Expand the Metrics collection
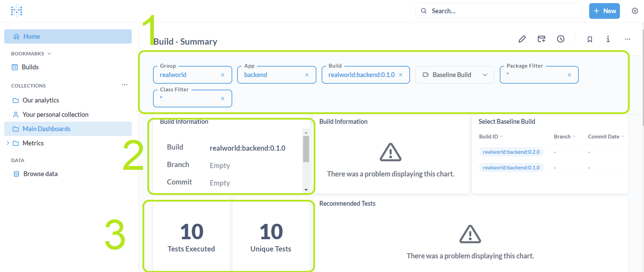644x272 pixels. [8, 143]
